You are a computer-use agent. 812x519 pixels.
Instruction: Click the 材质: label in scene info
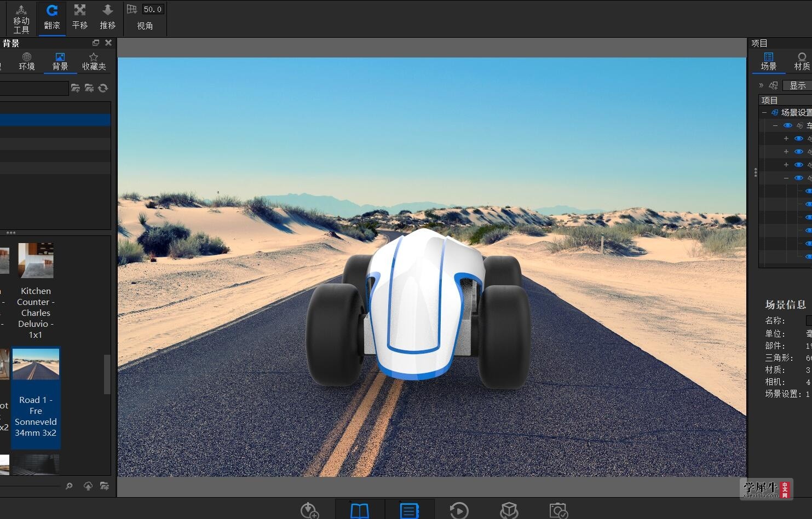pyautogui.click(x=775, y=370)
